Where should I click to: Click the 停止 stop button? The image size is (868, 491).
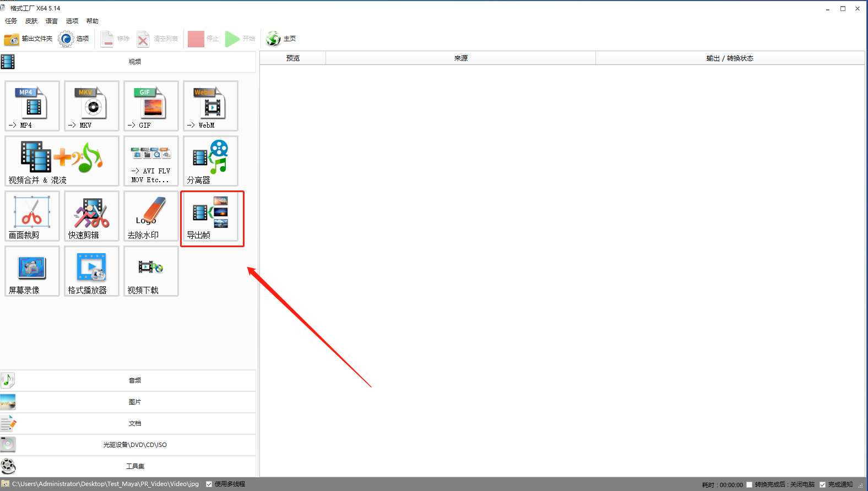203,39
